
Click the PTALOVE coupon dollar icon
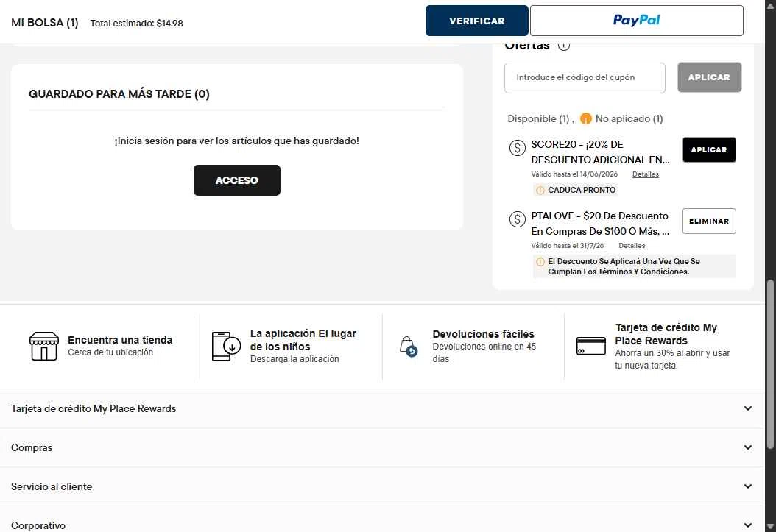point(517,219)
